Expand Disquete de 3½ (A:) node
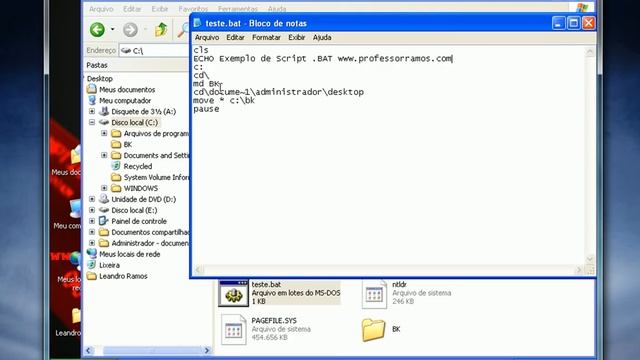This screenshot has width=640, height=360. pyautogui.click(x=92, y=111)
